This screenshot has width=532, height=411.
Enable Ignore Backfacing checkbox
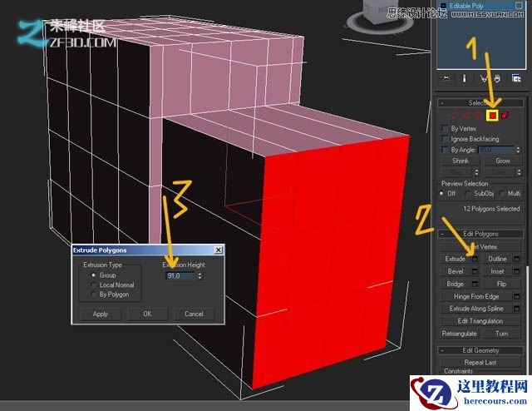tap(445, 139)
